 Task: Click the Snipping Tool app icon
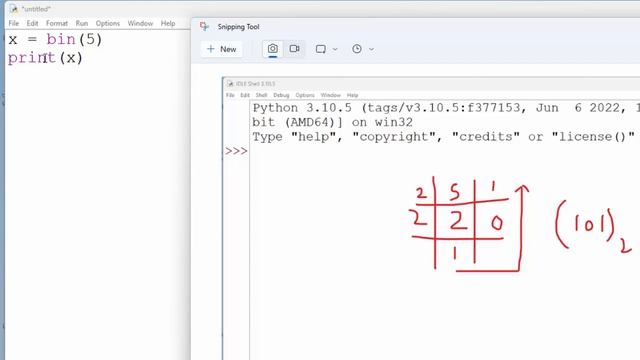click(x=204, y=27)
